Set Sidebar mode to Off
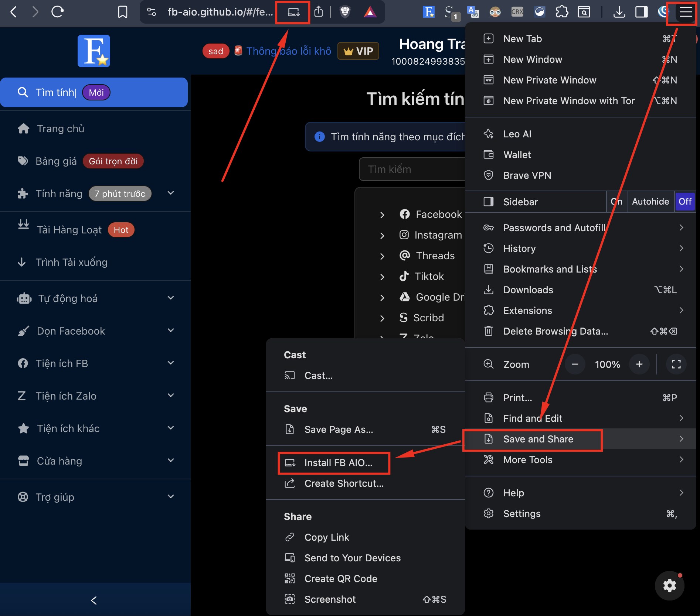This screenshot has height=616, width=700. tap(685, 202)
